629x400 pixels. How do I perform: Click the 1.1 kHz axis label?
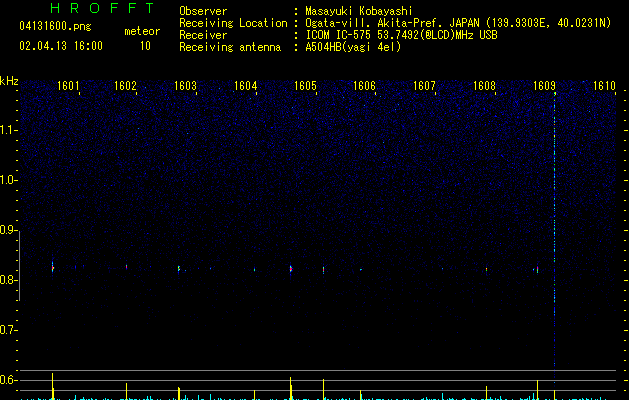8,130
